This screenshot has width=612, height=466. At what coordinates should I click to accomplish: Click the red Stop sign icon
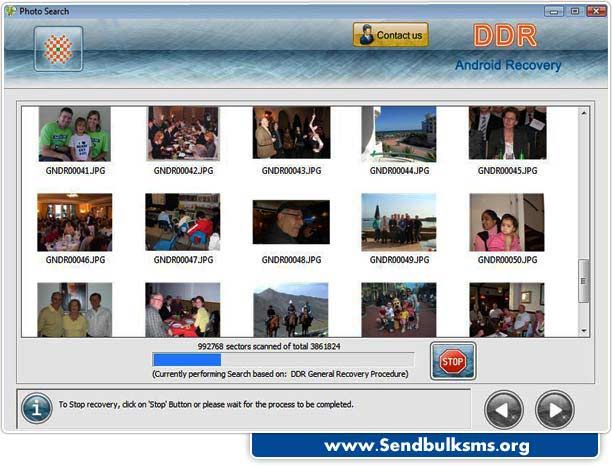point(453,361)
